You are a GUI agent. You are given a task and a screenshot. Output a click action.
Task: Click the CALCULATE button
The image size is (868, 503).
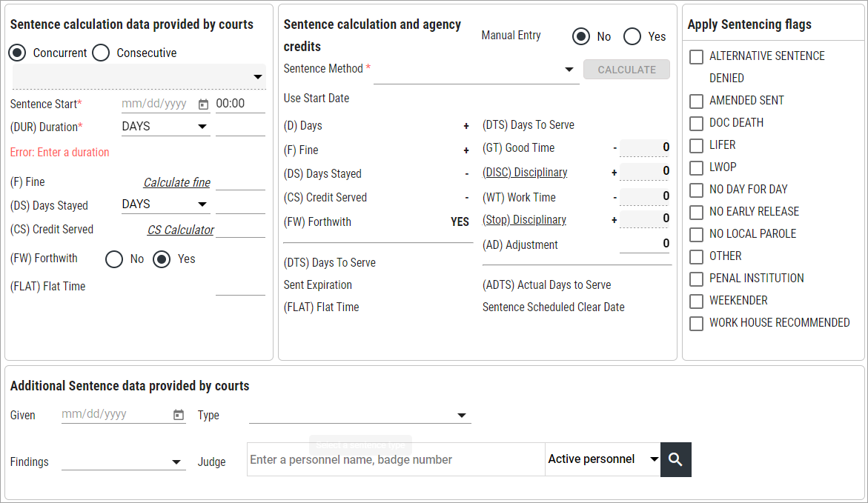(626, 70)
